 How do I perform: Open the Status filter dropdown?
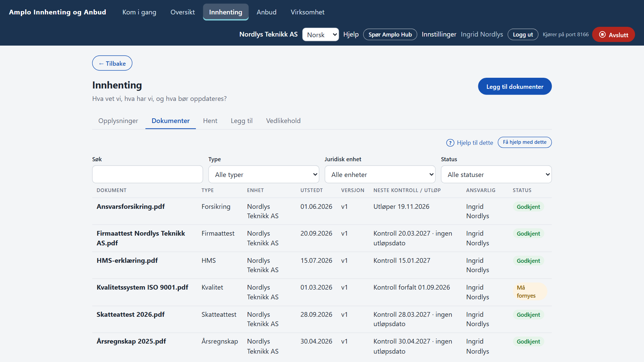tap(496, 174)
